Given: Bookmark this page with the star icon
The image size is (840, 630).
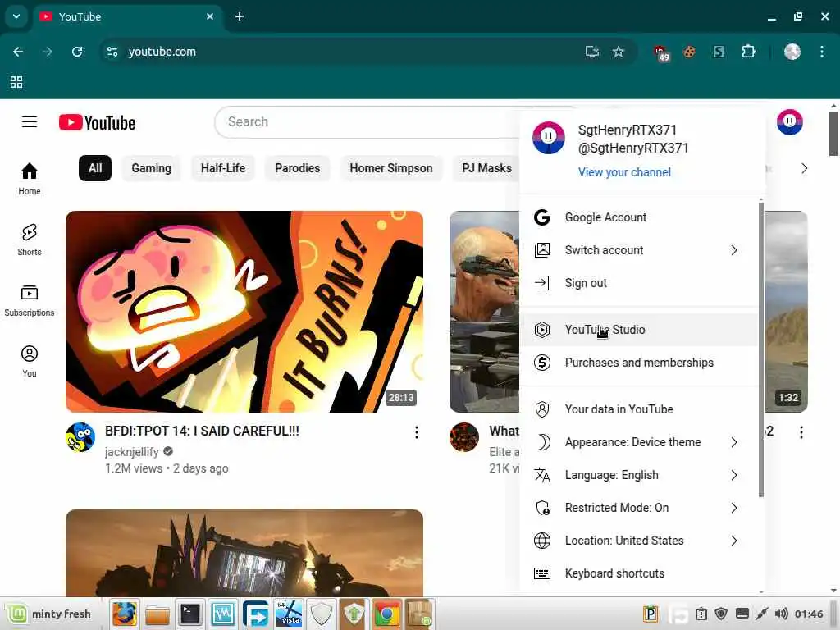Looking at the screenshot, I should (x=619, y=52).
